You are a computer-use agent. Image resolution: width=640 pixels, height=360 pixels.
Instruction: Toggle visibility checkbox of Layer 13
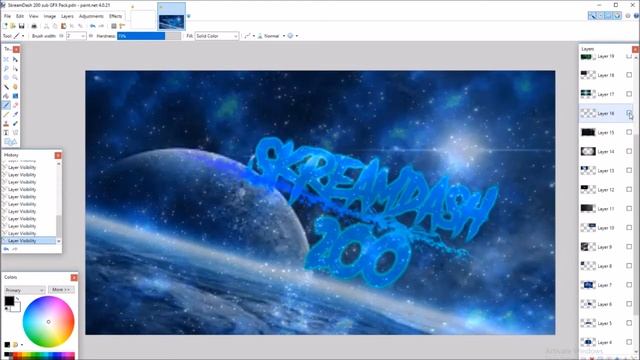point(629,170)
